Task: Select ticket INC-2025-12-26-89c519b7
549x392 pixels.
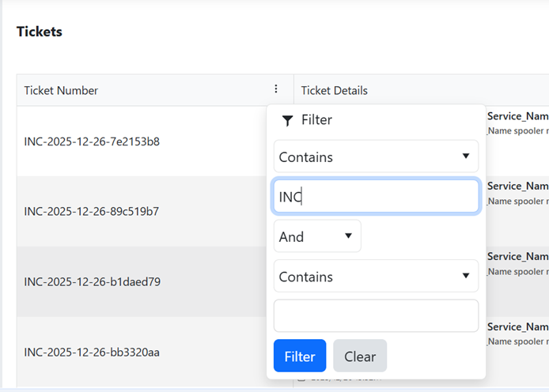Action: tap(92, 211)
